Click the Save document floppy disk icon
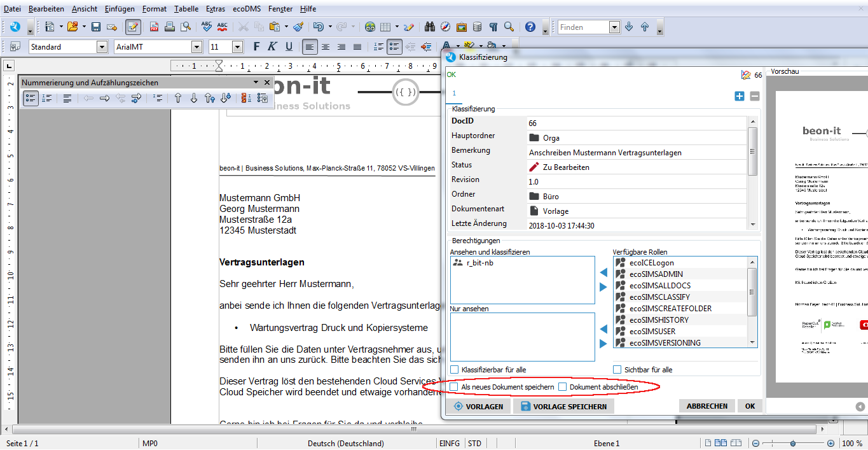This screenshot has height=450, width=868. (x=96, y=27)
